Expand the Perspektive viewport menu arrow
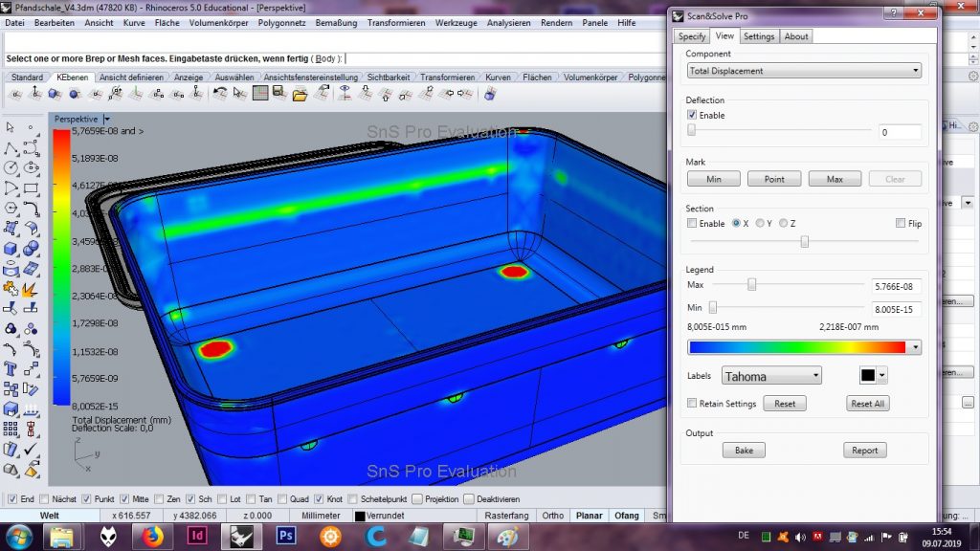 (106, 119)
